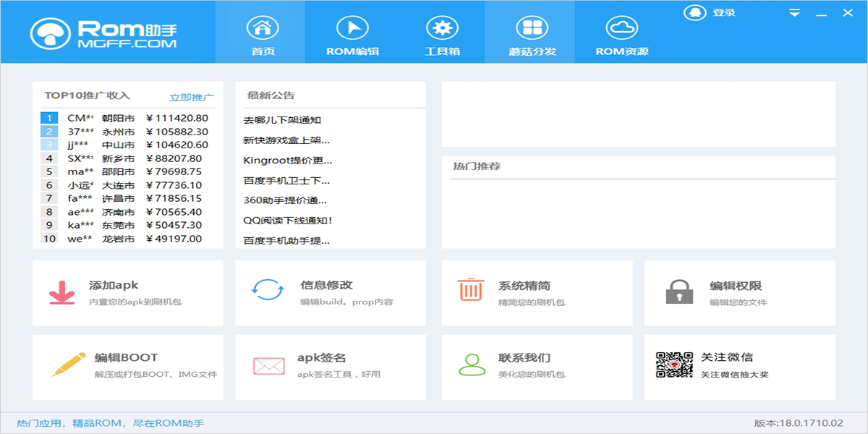Click the 信息修改 refresh icon
This screenshot has height=434, width=868.
(x=268, y=289)
